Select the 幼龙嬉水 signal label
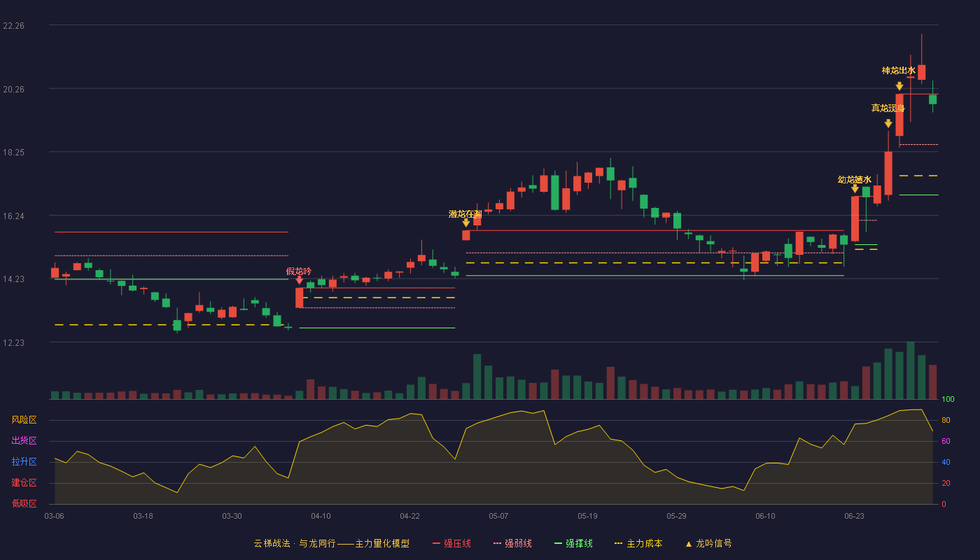Image resolution: width=980 pixels, height=560 pixels. pos(855,179)
